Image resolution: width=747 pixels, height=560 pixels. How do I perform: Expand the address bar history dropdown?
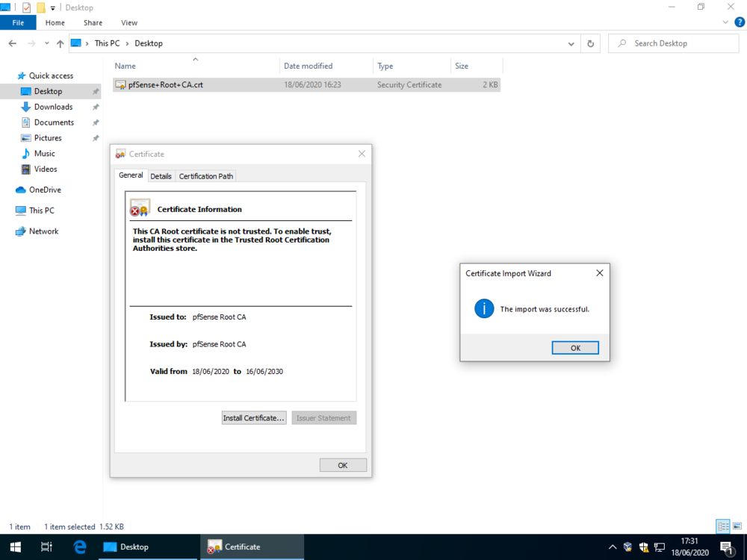pyautogui.click(x=571, y=44)
